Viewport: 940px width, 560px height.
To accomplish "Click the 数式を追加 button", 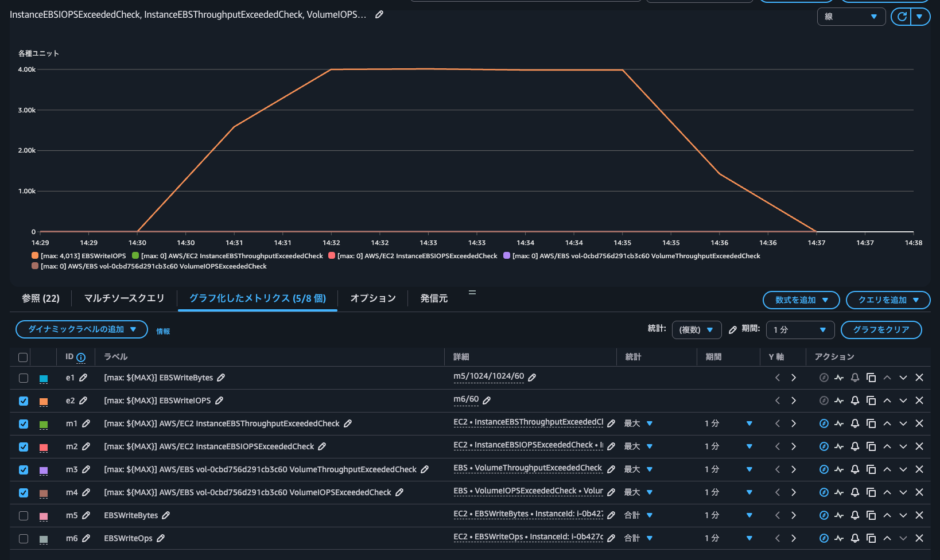I will [801, 300].
